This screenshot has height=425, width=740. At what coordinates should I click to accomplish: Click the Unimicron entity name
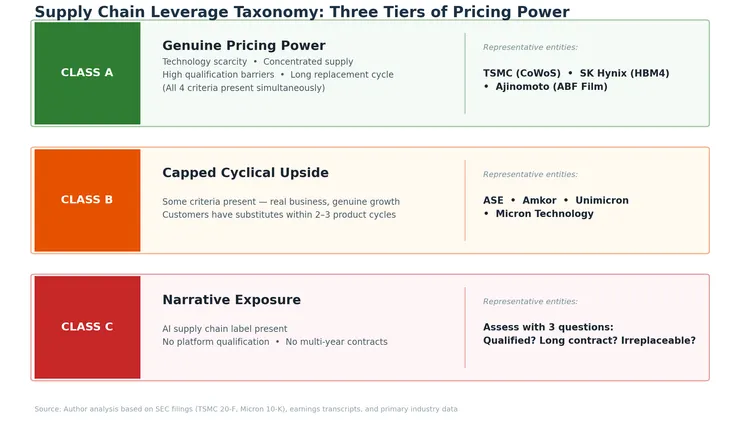602,200
